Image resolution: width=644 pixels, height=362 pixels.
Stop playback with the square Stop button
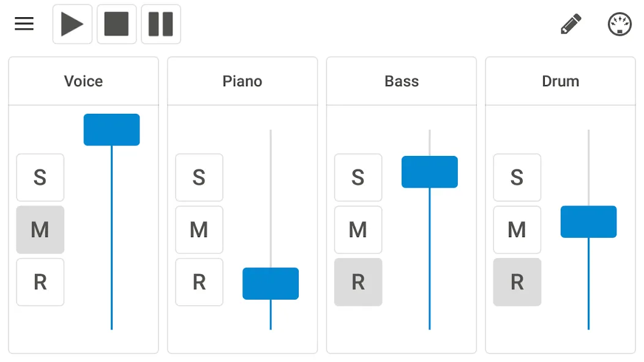point(117,24)
